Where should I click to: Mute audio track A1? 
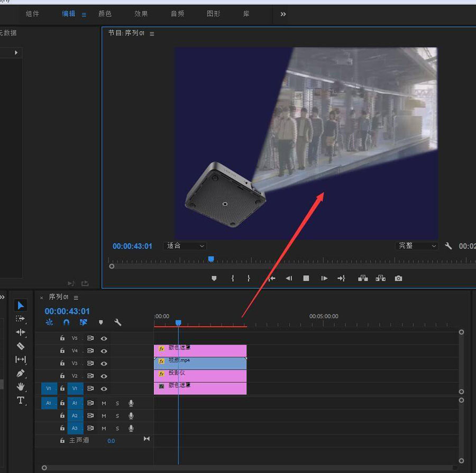104,403
